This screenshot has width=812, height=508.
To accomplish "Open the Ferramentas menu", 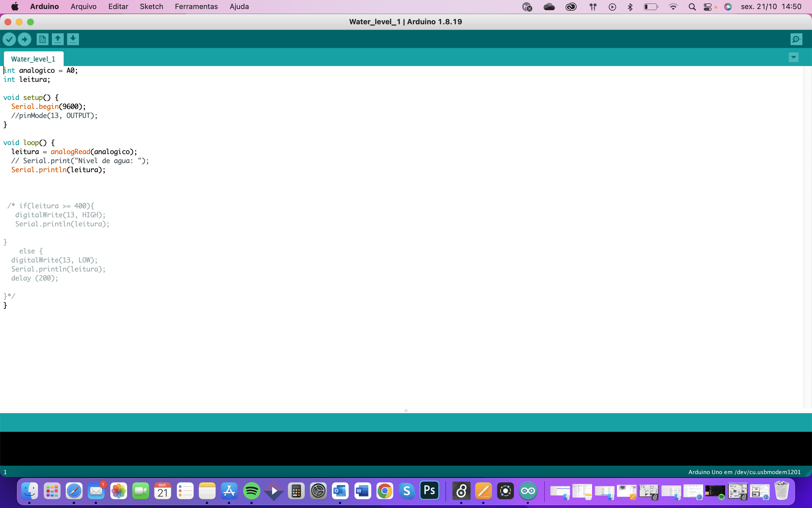I will point(196,6).
